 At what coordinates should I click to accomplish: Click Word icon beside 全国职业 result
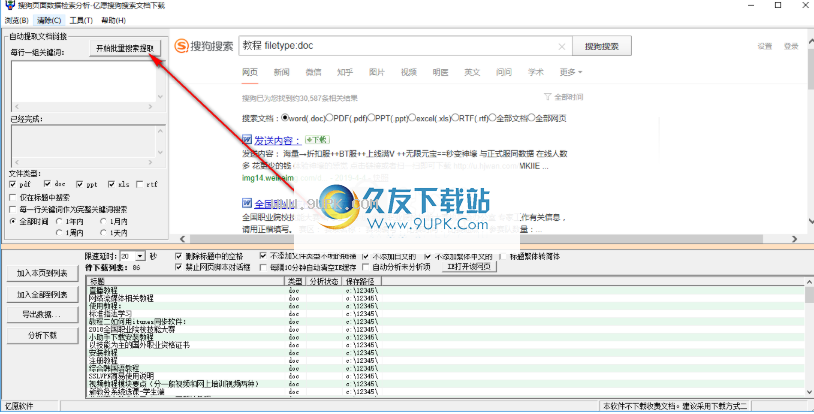pos(247,203)
